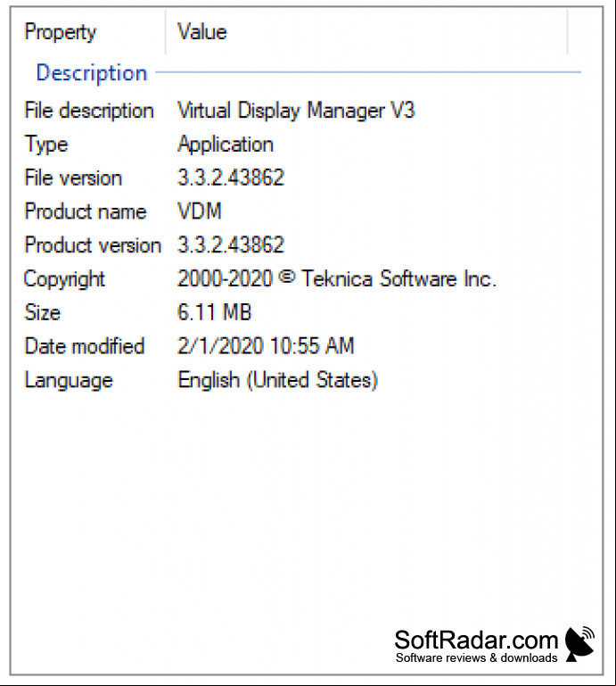The height and width of the screenshot is (686, 616).
Task: Click the English (United States) language value
Action: (x=277, y=380)
